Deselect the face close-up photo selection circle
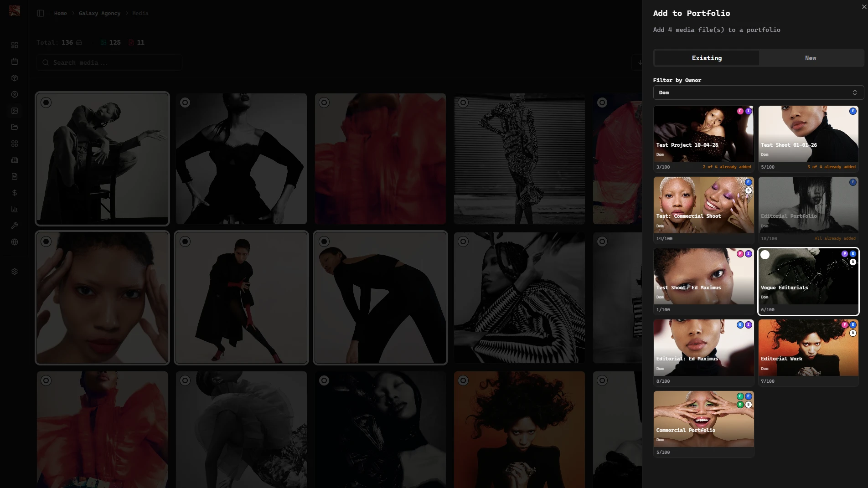Viewport: 868px width, 488px height. pos(46,241)
